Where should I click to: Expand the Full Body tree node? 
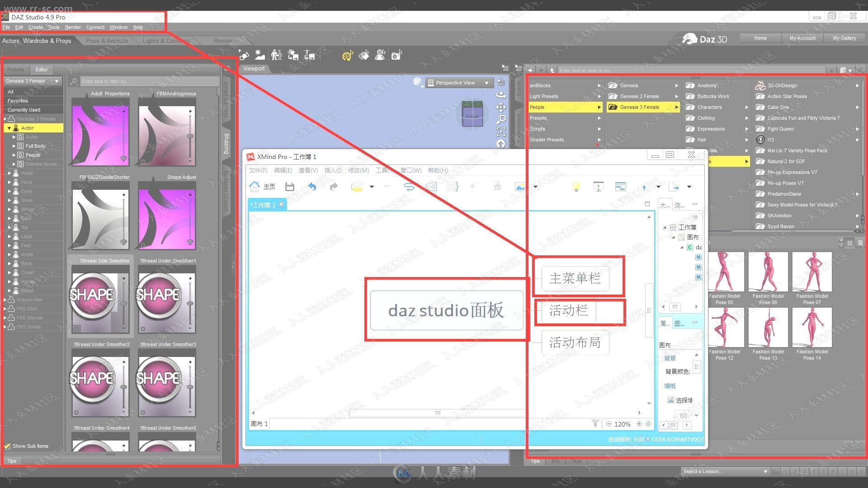point(14,146)
